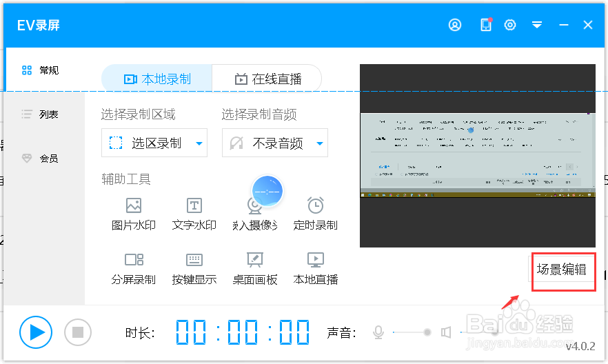Open the user account icon
The width and height of the screenshot is (608, 364).
tap(455, 26)
